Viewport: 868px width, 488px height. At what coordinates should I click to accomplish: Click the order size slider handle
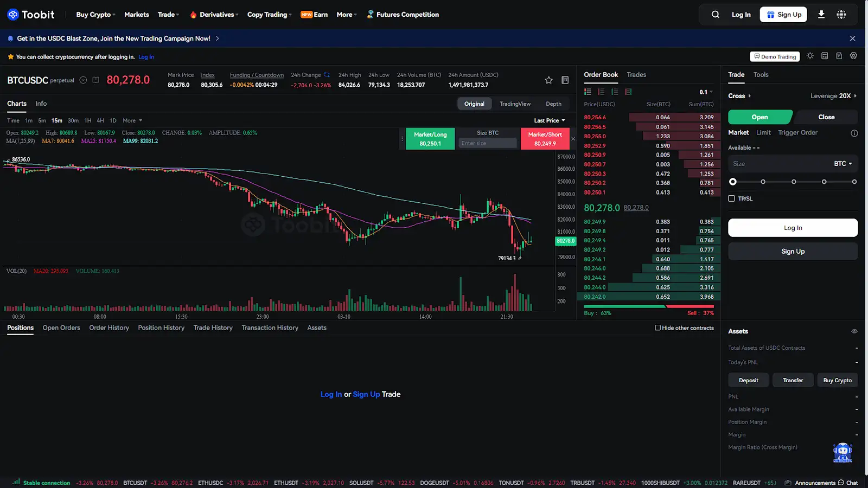(x=733, y=182)
